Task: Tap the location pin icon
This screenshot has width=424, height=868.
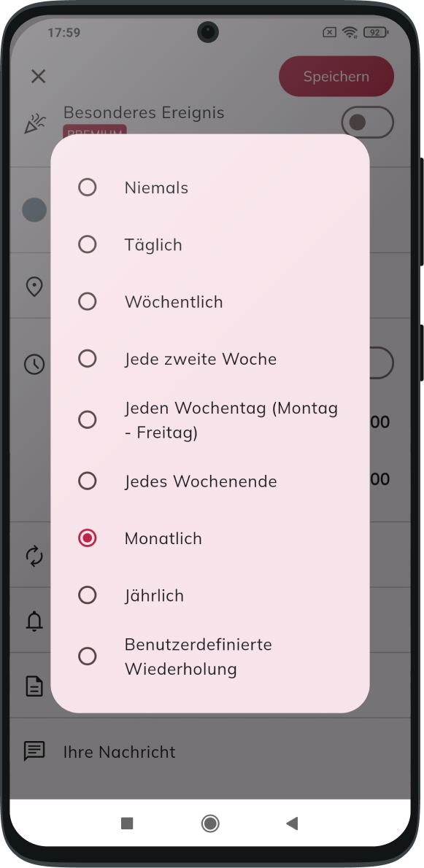Action: coord(34,287)
